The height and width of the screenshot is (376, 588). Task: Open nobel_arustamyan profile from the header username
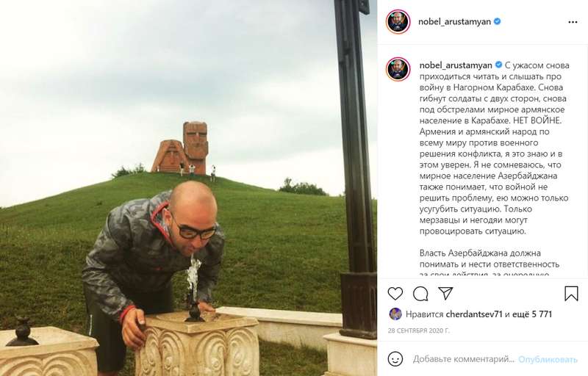pos(454,22)
